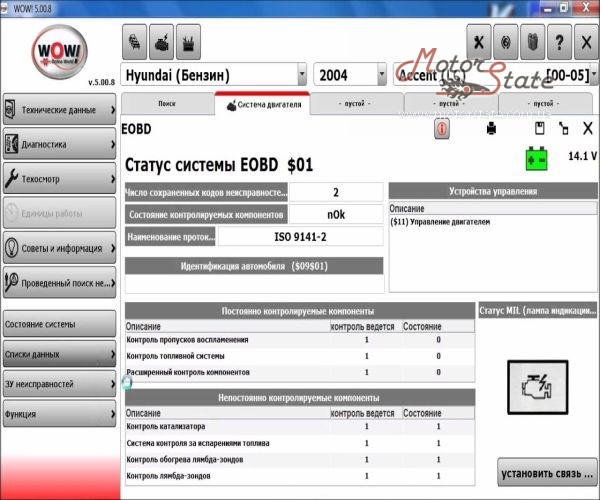Open Технические данные menu
Image resolution: width=600 pixels, height=500 pixels.
59,110
